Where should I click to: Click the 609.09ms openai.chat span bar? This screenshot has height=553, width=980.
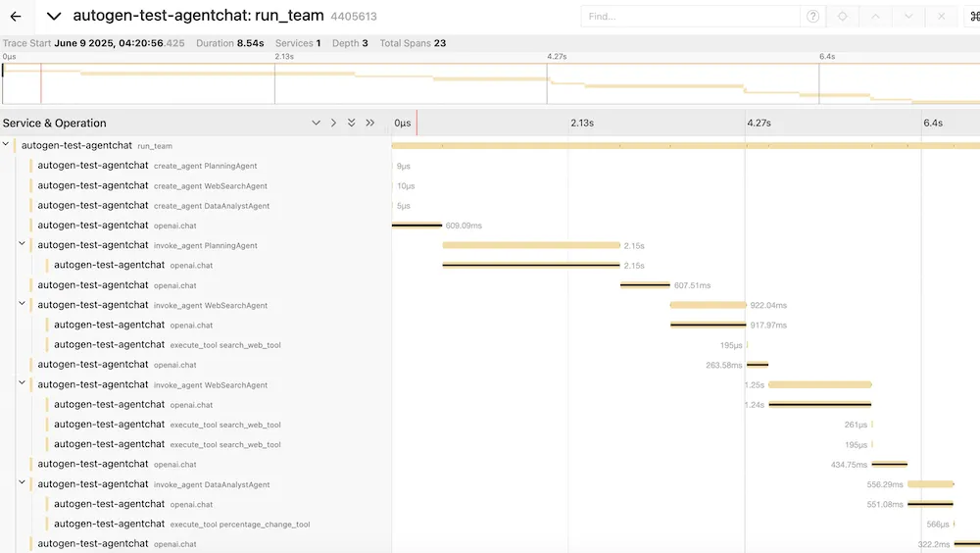coord(416,226)
